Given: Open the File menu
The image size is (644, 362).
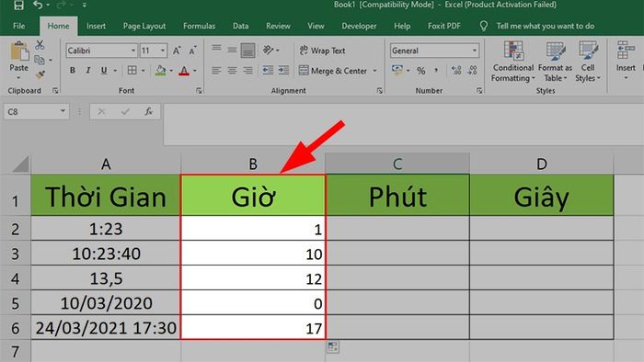Looking at the screenshot, I should 19,26.
